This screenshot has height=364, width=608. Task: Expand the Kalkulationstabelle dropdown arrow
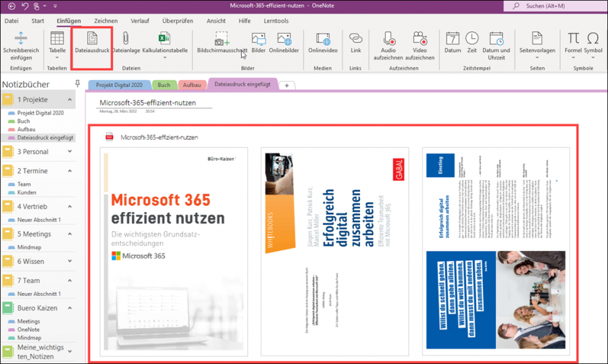coord(164,58)
